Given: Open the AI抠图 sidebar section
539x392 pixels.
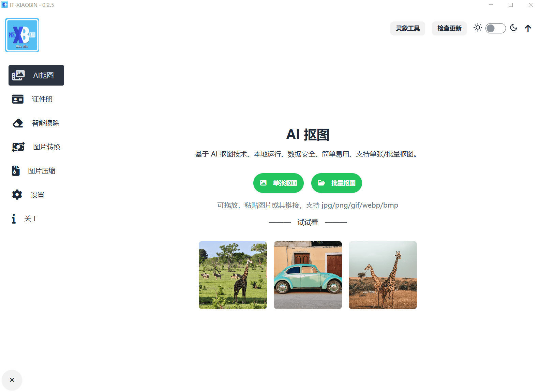Looking at the screenshot, I should coord(36,75).
